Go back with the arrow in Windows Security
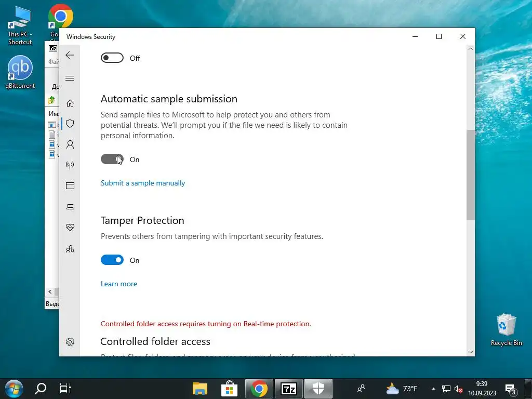Viewport: 532px width, 399px height. click(x=70, y=55)
